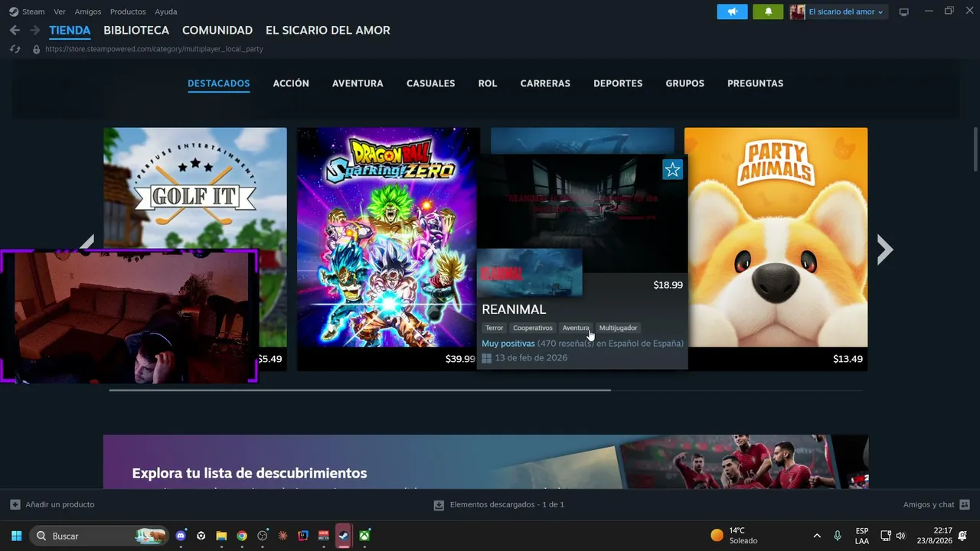Viewport: 980px width, 551px height.
Task: Go forward with the Steam forward arrow
Action: point(34,31)
